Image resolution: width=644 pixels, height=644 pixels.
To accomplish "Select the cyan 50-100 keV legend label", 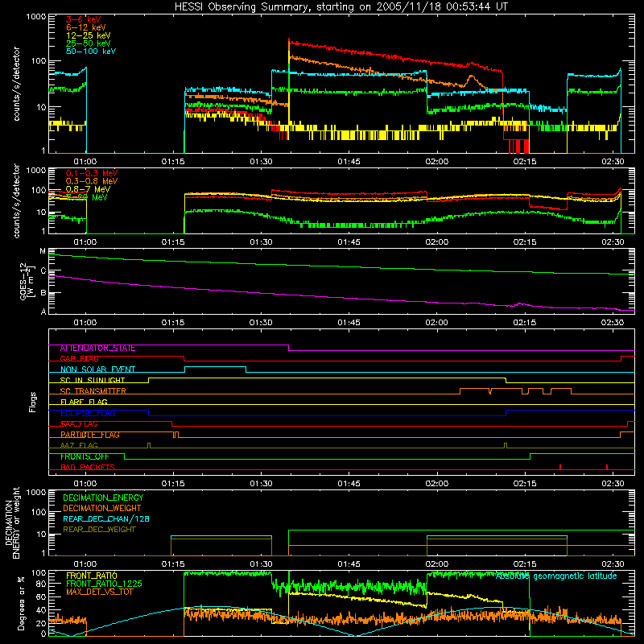I will click(x=91, y=52).
